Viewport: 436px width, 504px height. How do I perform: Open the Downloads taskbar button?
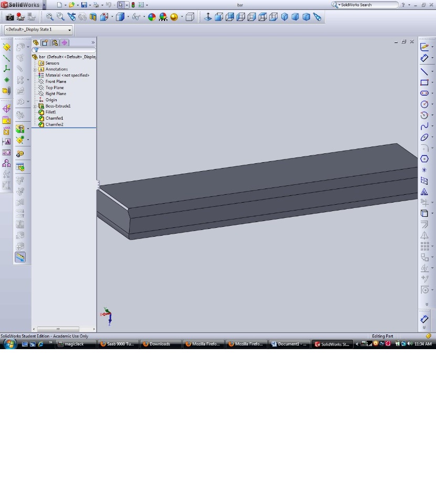point(161,344)
